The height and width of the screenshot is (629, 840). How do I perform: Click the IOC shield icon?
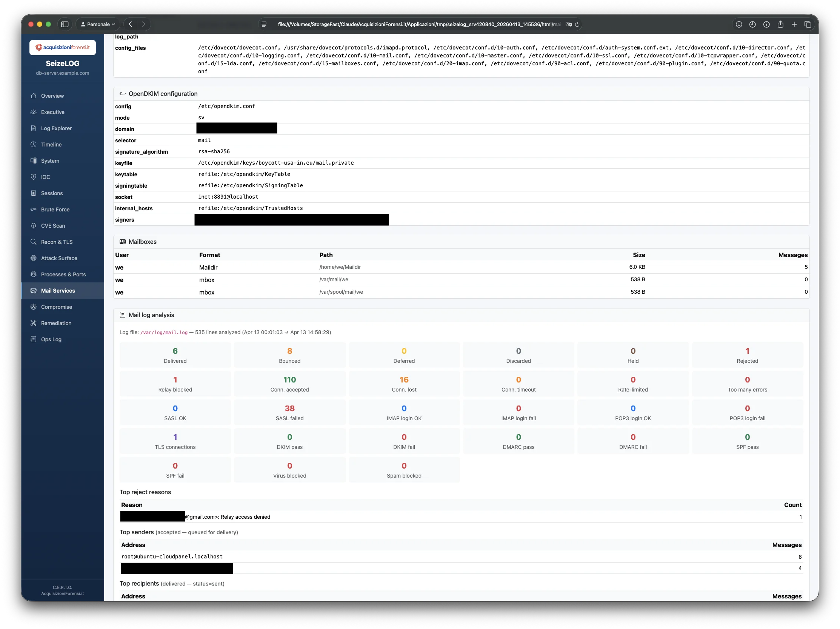[34, 177]
